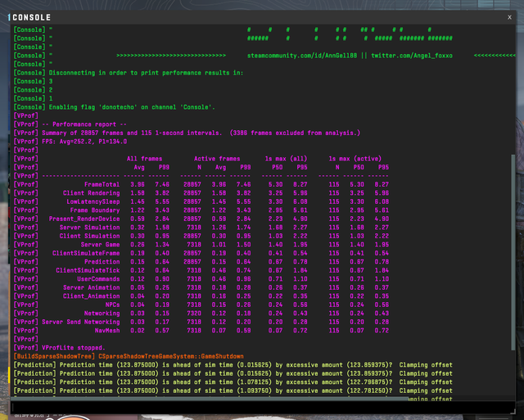Image resolution: width=524 pixels, height=420 pixels.
Task: Click the UserCommands row label
Action: click(x=98, y=279)
